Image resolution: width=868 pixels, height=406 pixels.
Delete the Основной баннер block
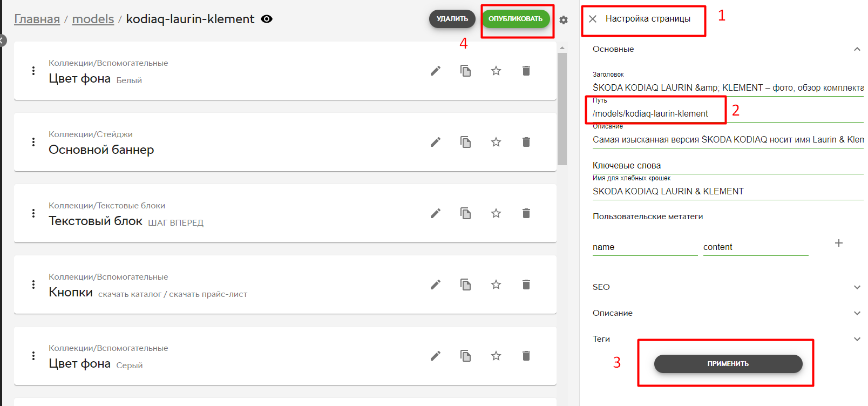pos(526,142)
